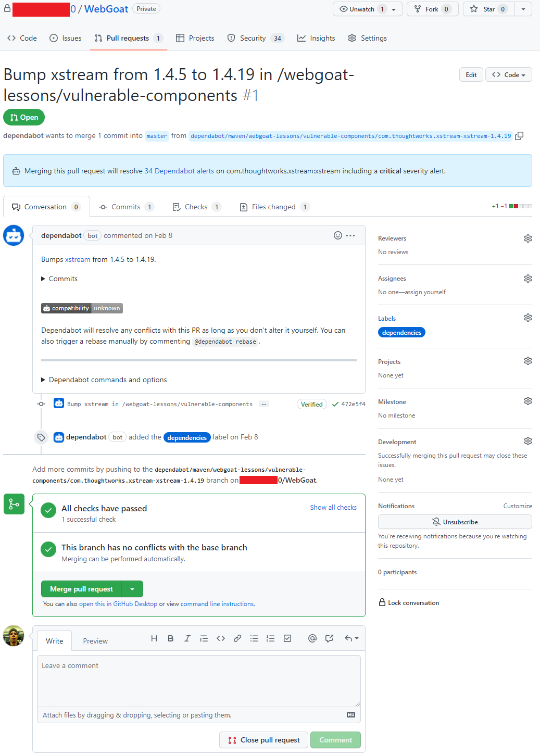Open the repository Settings tab
The height and width of the screenshot is (756, 540).
point(367,38)
